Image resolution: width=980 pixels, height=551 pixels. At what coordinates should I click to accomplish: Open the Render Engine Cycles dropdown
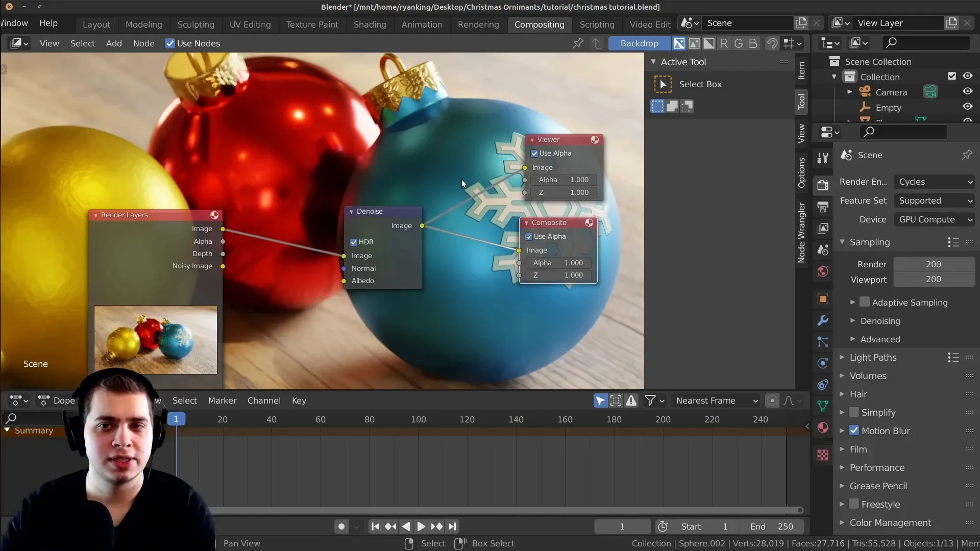(935, 182)
